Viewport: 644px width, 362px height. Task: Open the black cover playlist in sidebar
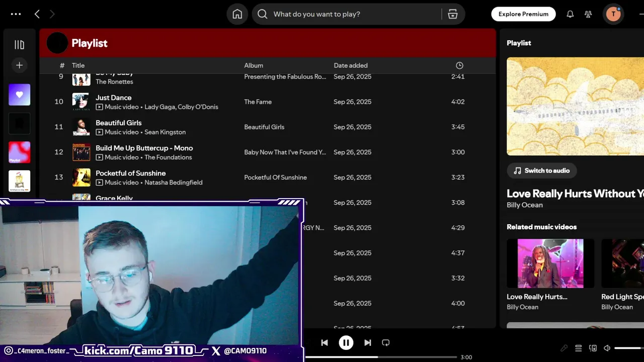point(19,123)
